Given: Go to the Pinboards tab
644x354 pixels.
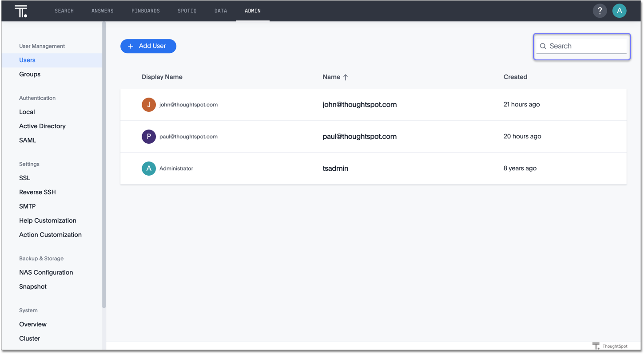Looking at the screenshot, I should 146,11.
